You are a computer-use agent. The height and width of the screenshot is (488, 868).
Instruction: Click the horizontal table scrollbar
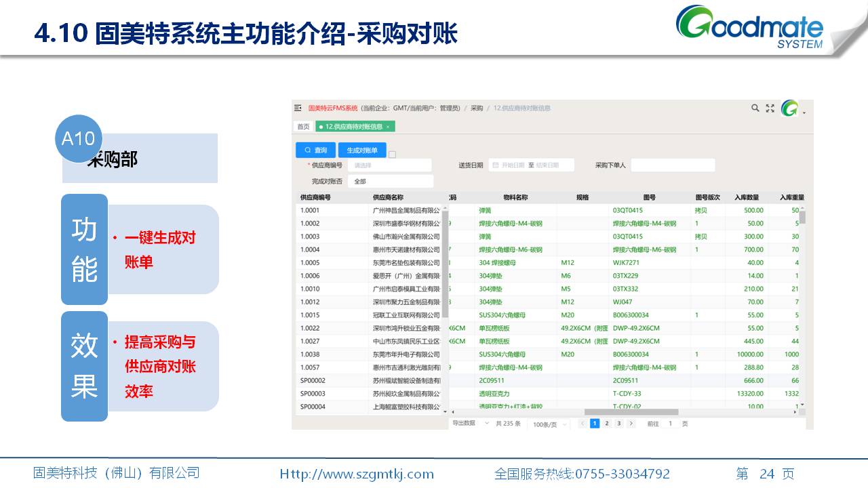pyautogui.click(x=631, y=411)
